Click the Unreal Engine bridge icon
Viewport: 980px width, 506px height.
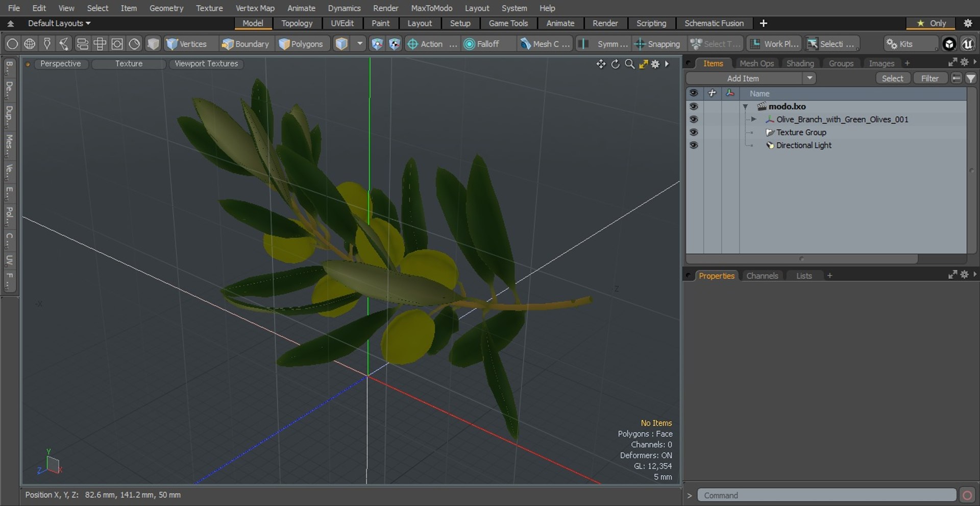click(967, 44)
